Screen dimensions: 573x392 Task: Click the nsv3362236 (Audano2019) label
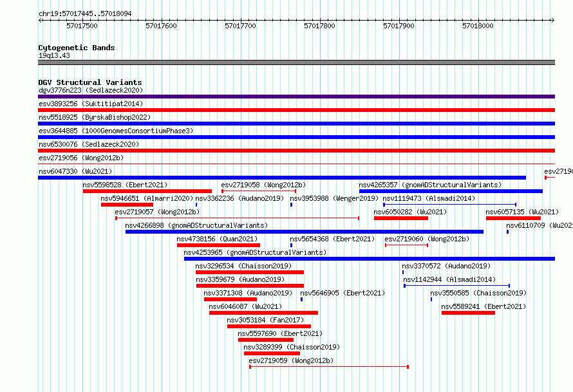(x=240, y=198)
